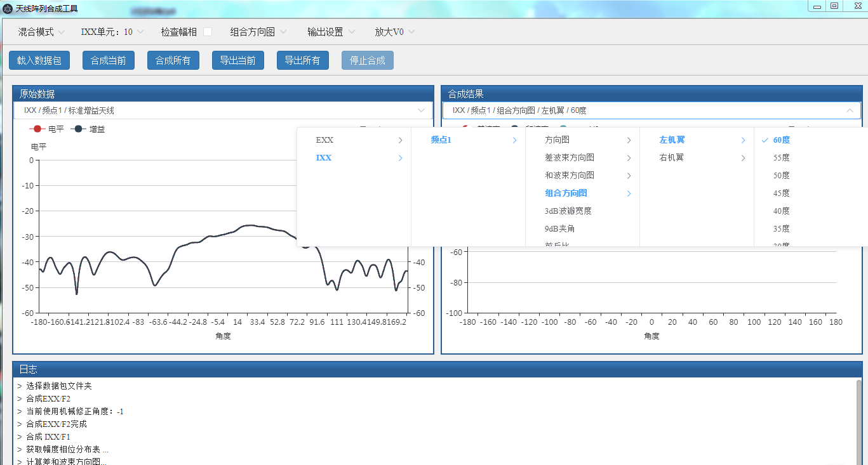Expand arrow next to 差波束方向图
This screenshot has width=868, height=465.
click(x=629, y=158)
